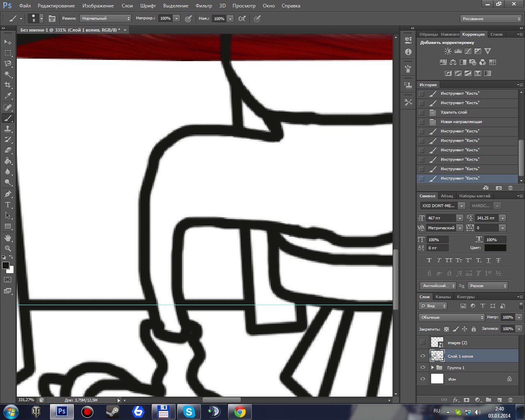The width and height of the screenshot is (525, 420).
Task: Toggle airbrush mode in options bar
Action: coord(242,18)
